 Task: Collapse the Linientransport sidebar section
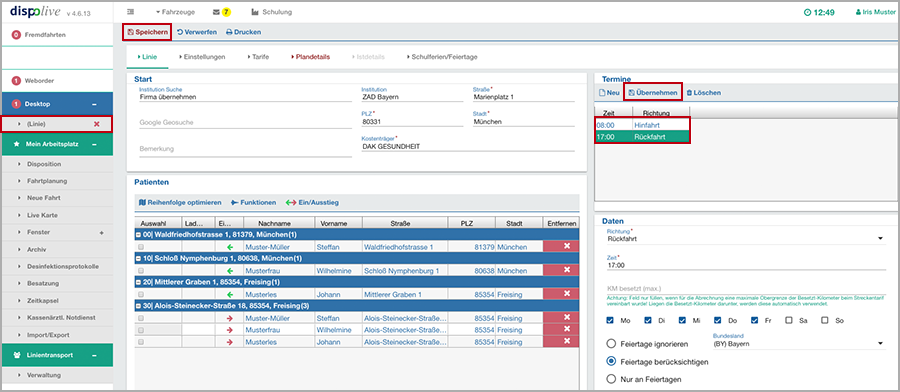94,355
